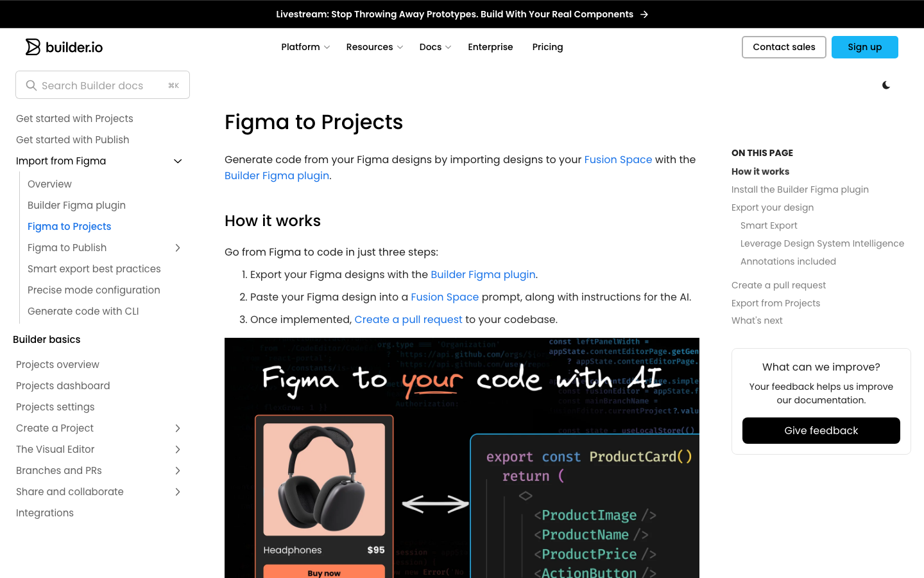Focus the Search Builder docs field
Image resolution: width=924 pixels, height=578 pixels.
coord(103,85)
